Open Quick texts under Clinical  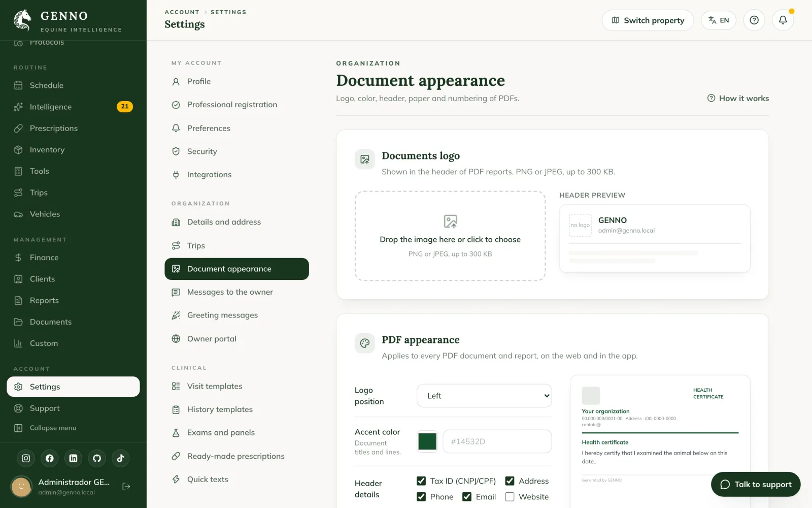tap(236, 480)
